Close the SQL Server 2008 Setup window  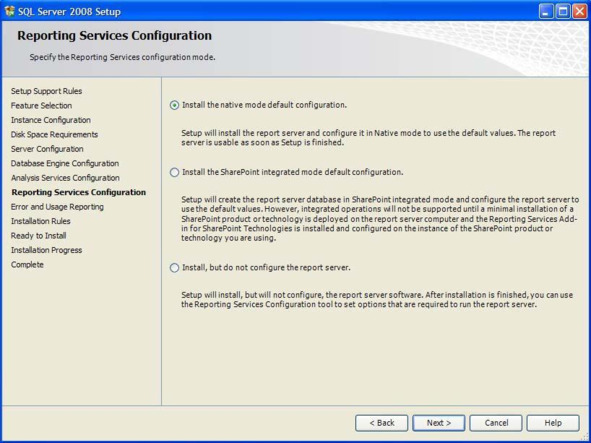click(579, 12)
